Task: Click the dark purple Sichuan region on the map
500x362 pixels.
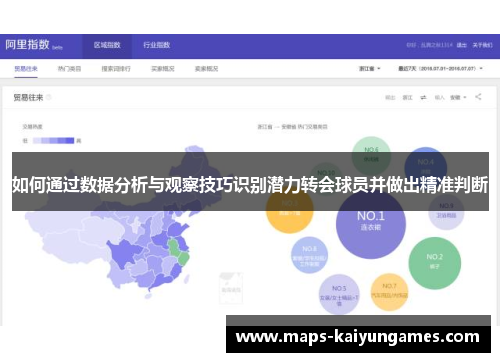Action: (x=125, y=253)
